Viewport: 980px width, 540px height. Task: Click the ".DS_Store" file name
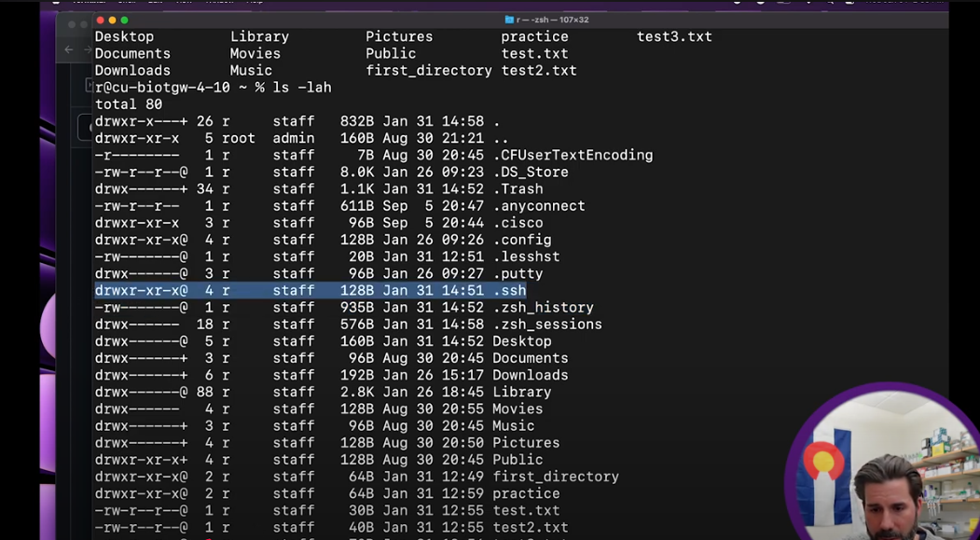[x=531, y=172]
